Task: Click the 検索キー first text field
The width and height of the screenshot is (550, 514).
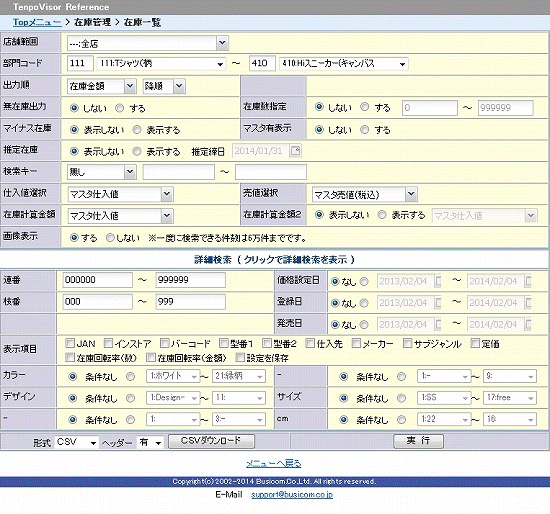Action: (179, 172)
